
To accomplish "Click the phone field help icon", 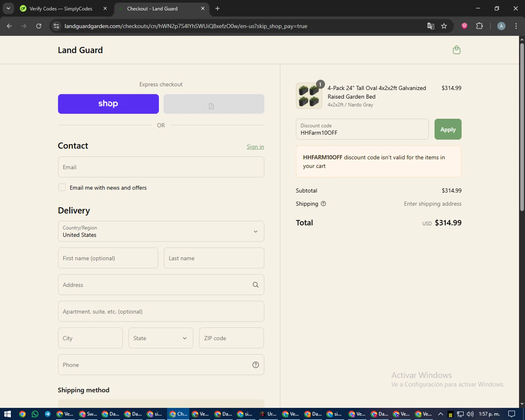I will point(255,365).
